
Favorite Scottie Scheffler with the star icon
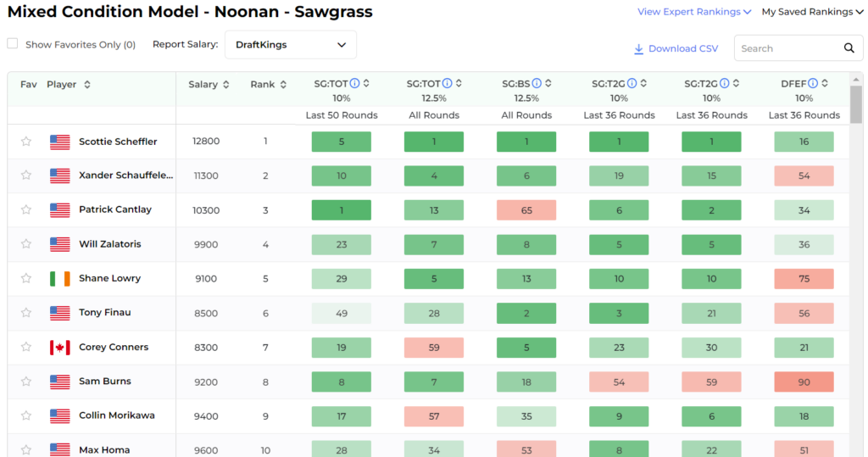tap(26, 142)
